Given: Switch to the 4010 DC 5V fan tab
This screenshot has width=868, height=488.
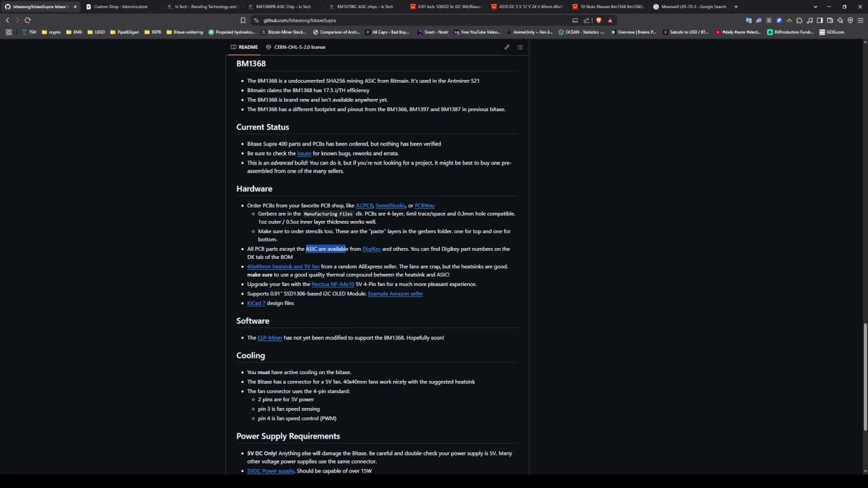Looking at the screenshot, I should (526, 7).
